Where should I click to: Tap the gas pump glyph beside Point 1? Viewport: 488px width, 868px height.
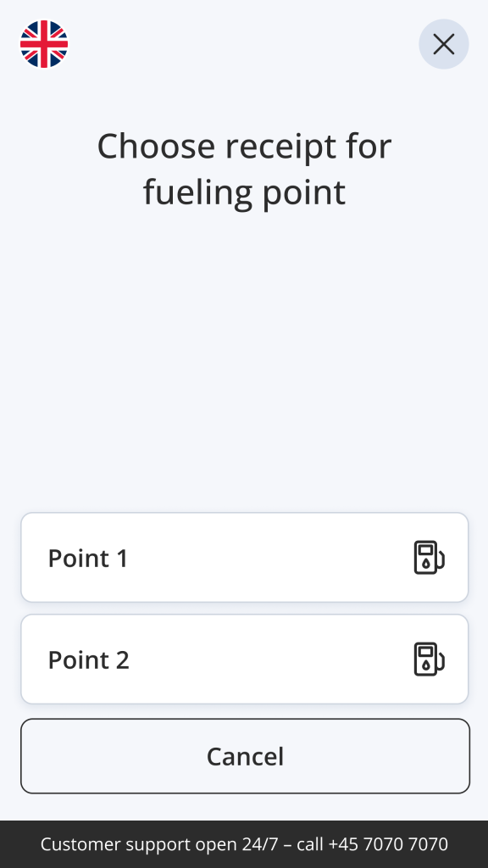point(430,558)
